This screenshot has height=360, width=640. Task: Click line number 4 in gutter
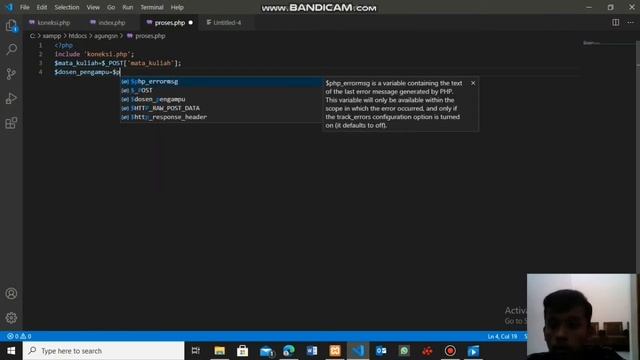40,72
